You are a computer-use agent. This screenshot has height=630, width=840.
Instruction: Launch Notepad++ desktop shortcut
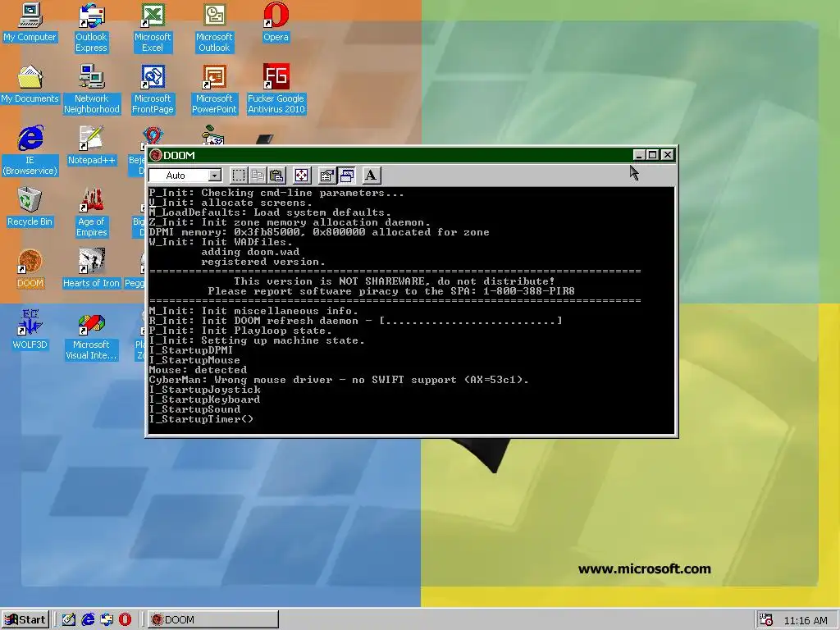pyautogui.click(x=92, y=146)
